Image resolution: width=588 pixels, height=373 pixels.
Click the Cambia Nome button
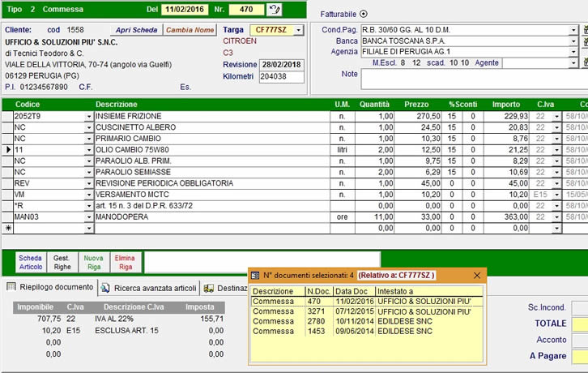tap(190, 30)
